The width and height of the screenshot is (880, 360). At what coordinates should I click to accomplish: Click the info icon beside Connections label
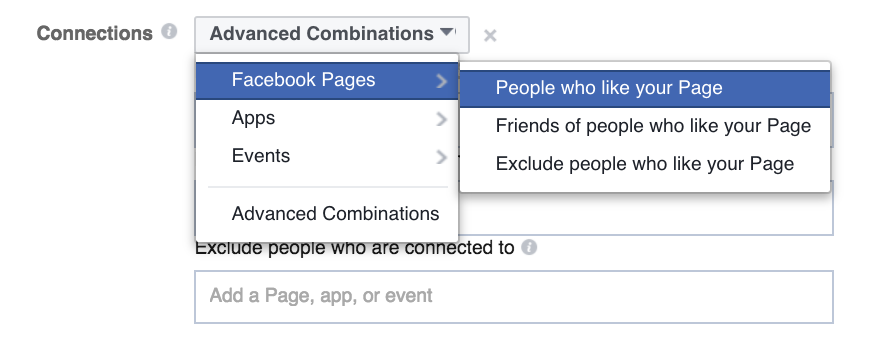[x=169, y=31]
